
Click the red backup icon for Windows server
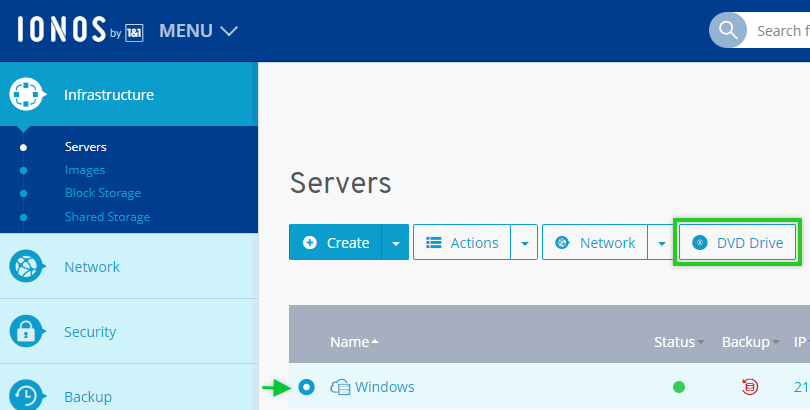[750, 387]
